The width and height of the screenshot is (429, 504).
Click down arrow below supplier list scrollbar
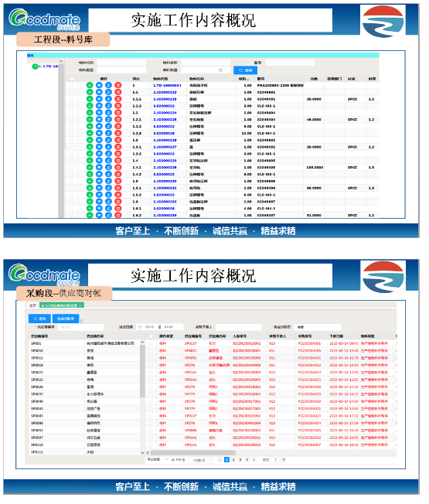[x=142, y=452]
